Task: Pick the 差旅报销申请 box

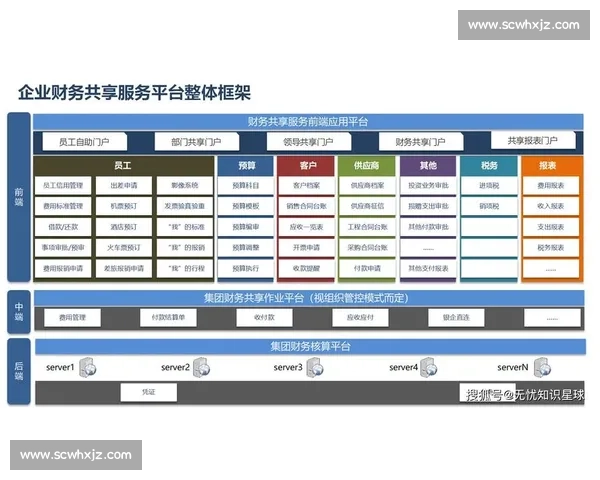Action: tap(124, 268)
